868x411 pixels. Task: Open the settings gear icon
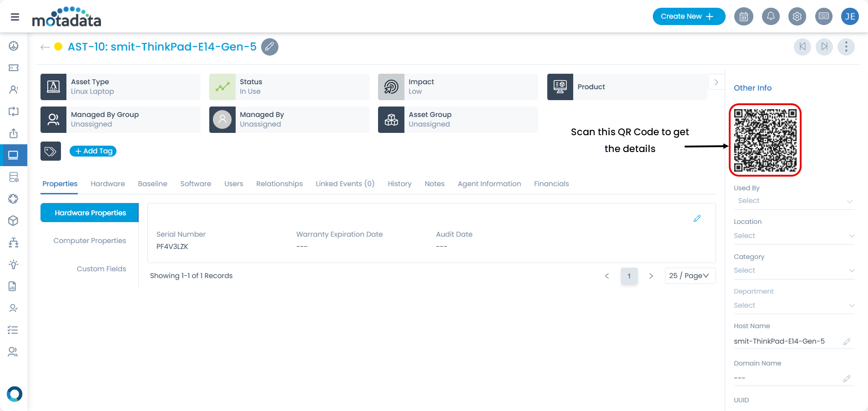(x=797, y=16)
